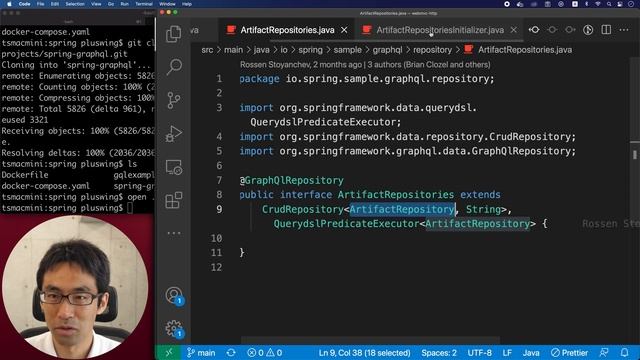
Task: Expand the spring breadcrumb segment
Action: [x=311, y=50]
